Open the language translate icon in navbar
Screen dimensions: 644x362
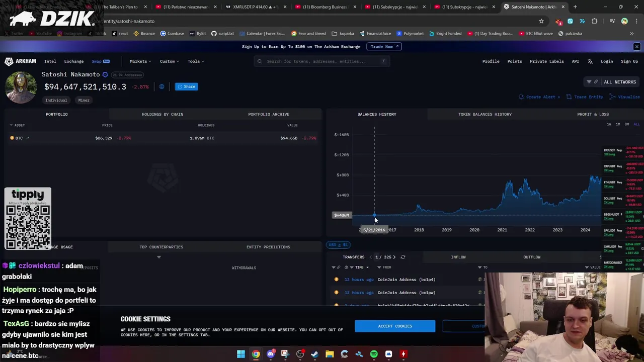coord(590,61)
